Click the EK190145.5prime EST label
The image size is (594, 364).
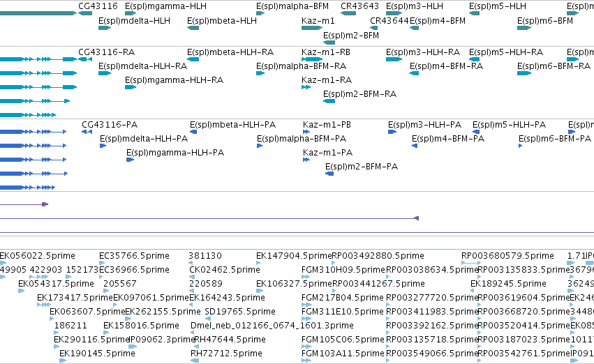point(97,354)
